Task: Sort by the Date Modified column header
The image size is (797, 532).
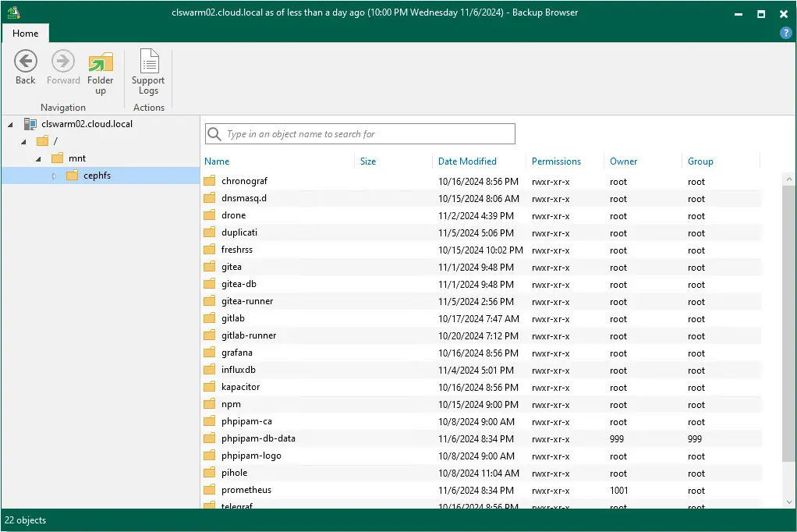Action: point(467,161)
